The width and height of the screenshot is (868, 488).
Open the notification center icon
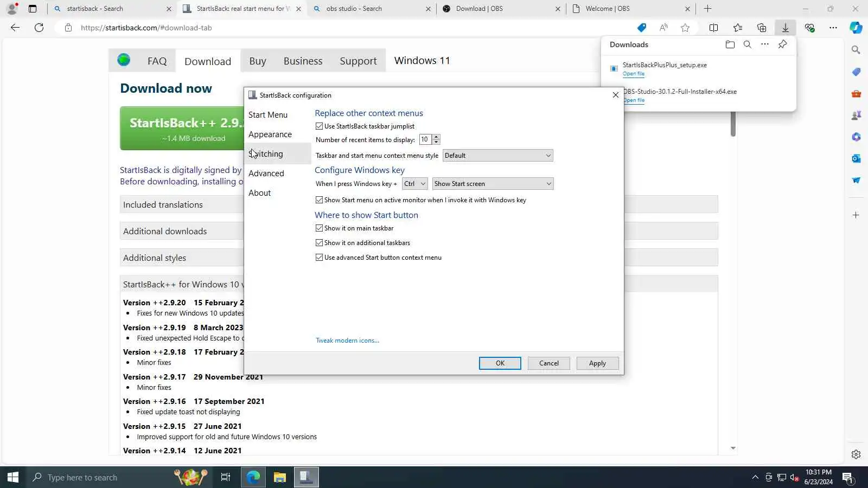point(848,478)
